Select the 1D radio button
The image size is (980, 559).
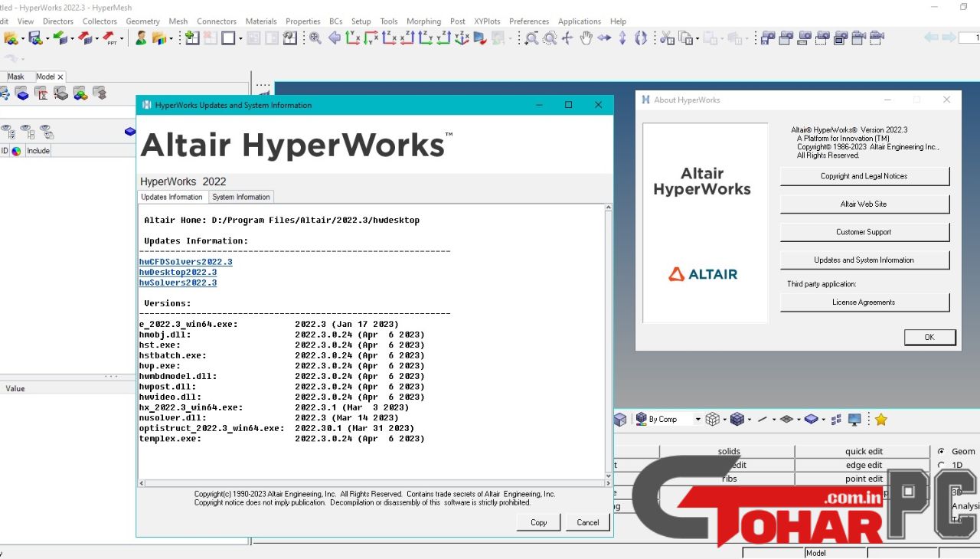[941, 465]
